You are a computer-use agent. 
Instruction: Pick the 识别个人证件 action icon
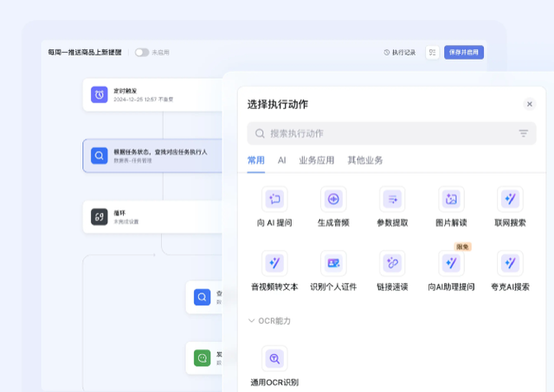[333, 263]
